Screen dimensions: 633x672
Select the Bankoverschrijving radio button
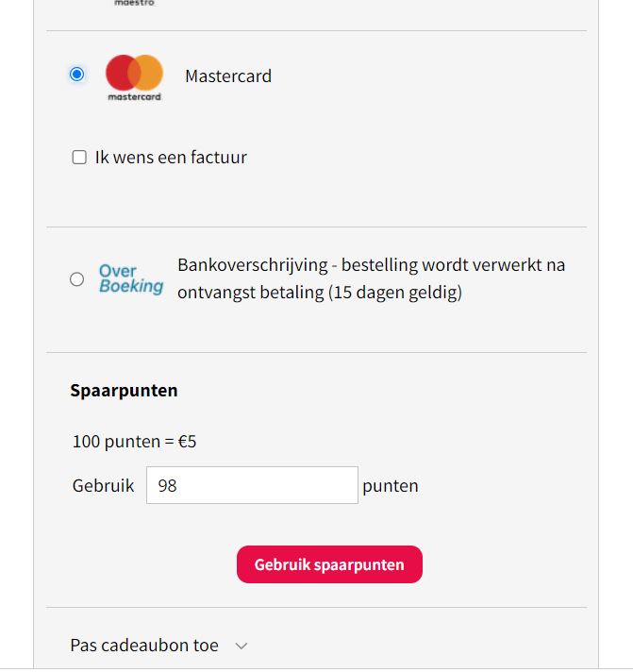click(x=77, y=279)
